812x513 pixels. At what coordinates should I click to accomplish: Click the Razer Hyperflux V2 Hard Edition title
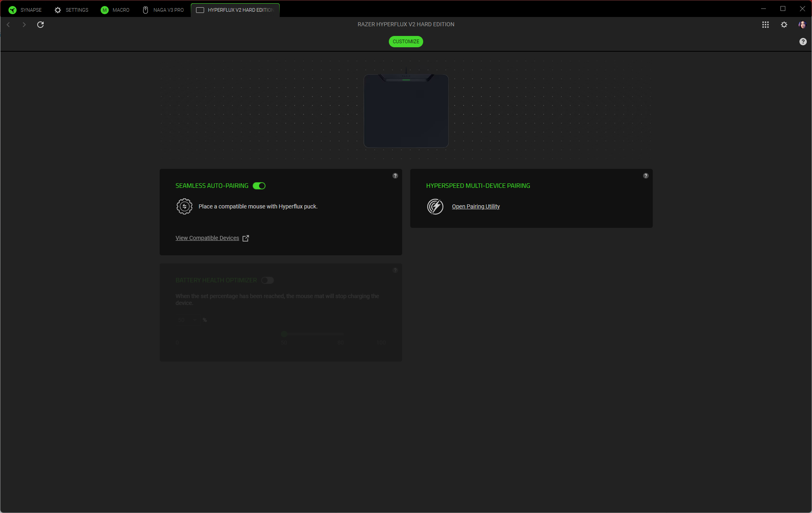pos(406,24)
